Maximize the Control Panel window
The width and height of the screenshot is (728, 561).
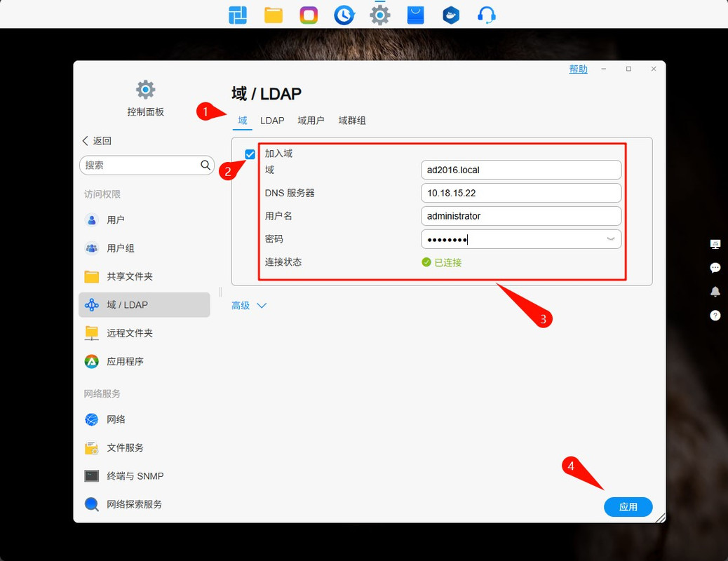coord(628,69)
